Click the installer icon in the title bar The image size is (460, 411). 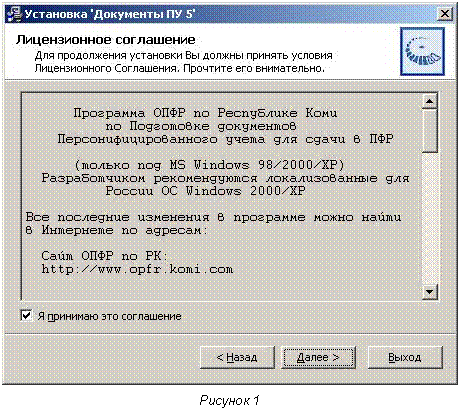(15, 14)
